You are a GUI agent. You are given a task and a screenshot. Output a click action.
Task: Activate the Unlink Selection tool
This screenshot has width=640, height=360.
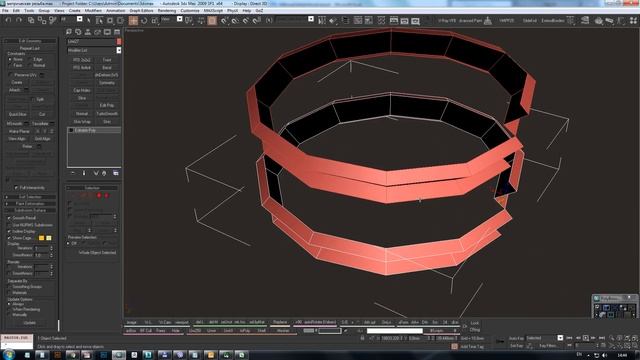tap(42, 20)
